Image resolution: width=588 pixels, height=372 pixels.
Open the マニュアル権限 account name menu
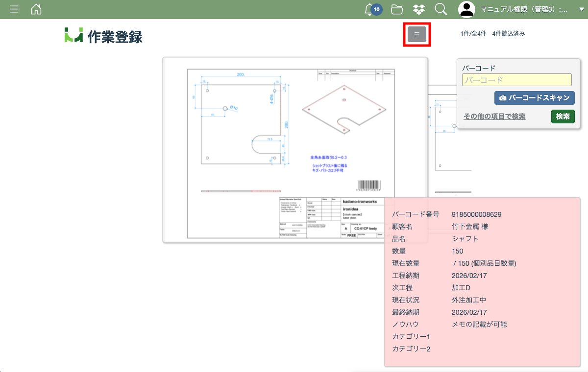pos(524,9)
